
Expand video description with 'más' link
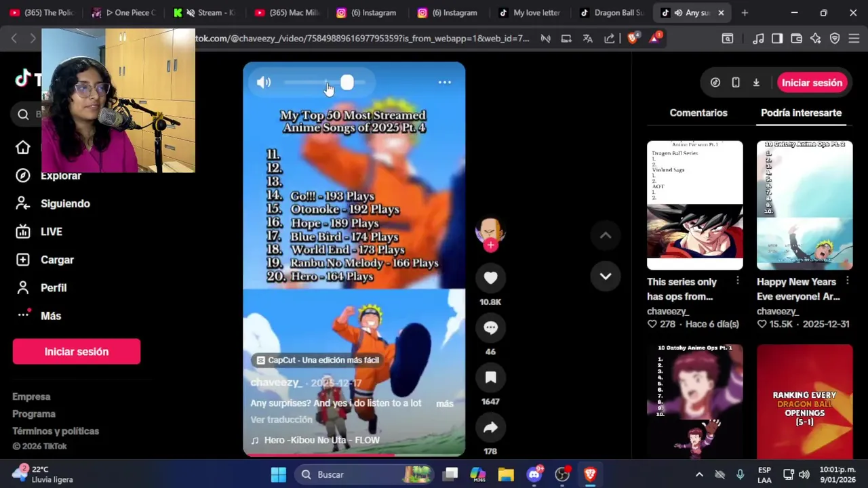point(445,403)
